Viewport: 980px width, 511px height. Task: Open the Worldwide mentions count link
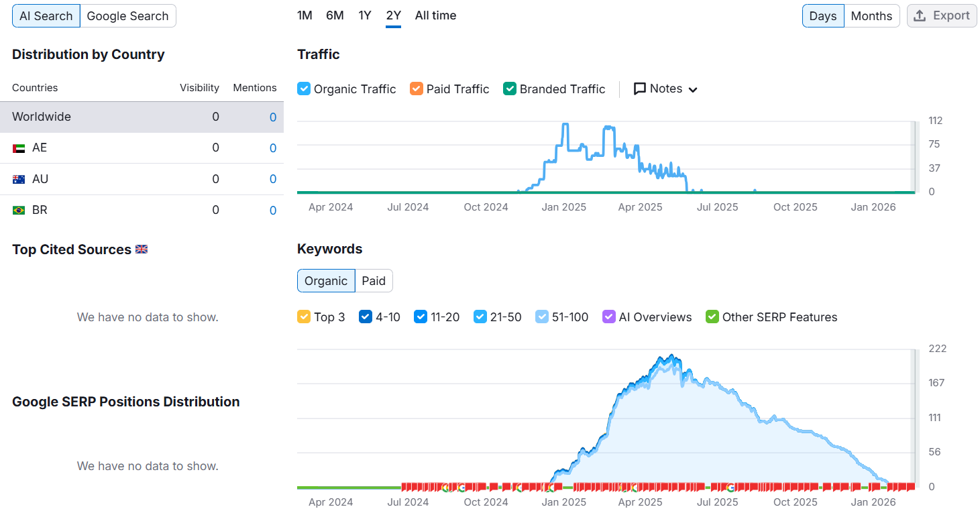pyautogui.click(x=273, y=117)
